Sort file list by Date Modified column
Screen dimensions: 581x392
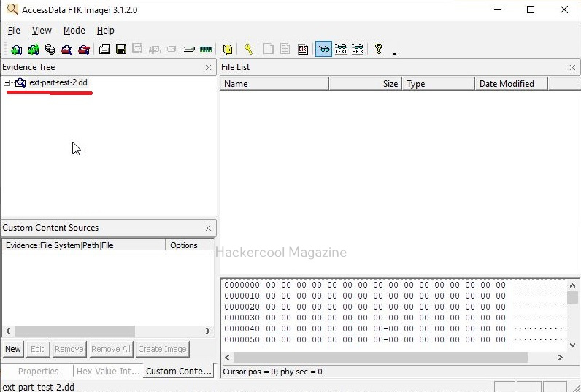pos(511,84)
